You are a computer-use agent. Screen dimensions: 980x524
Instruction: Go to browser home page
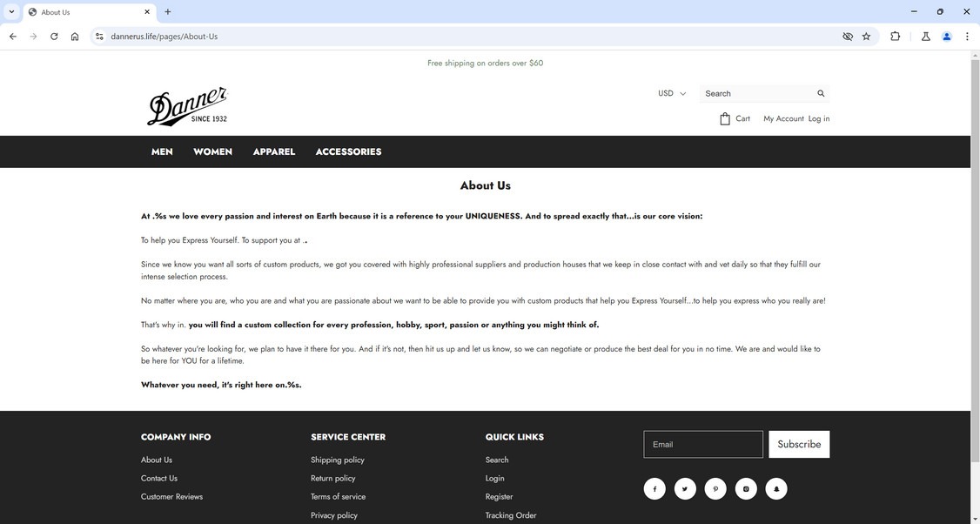[x=74, y=37]
